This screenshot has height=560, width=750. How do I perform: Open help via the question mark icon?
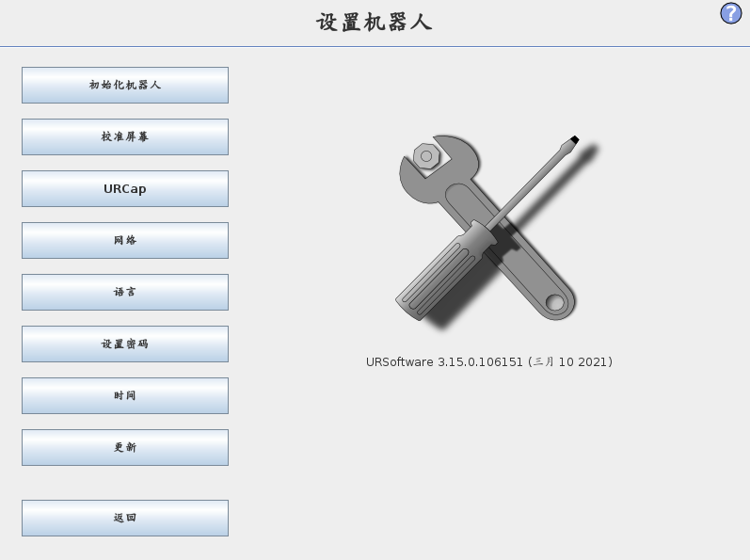730,13
